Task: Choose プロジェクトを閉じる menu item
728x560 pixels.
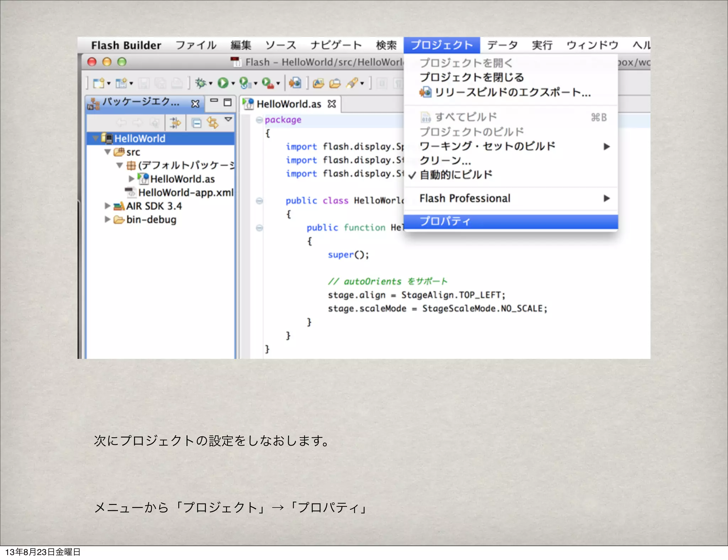Action: (511, 77)
